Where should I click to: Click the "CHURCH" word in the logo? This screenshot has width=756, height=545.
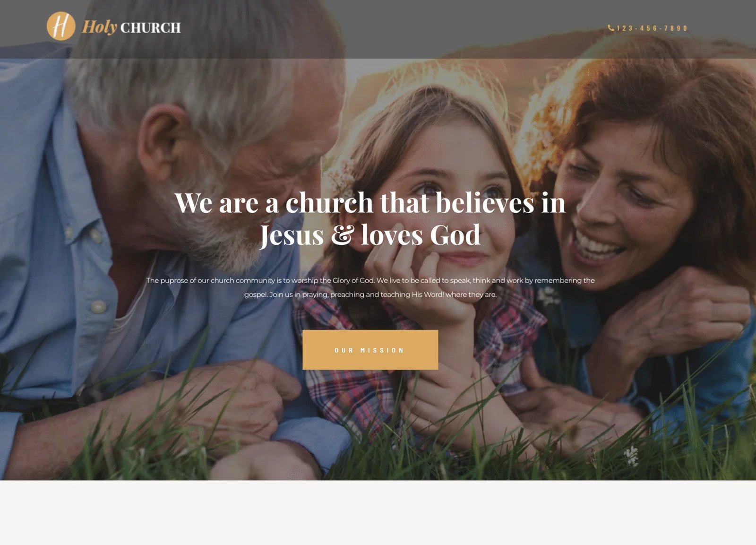[150, 28]
